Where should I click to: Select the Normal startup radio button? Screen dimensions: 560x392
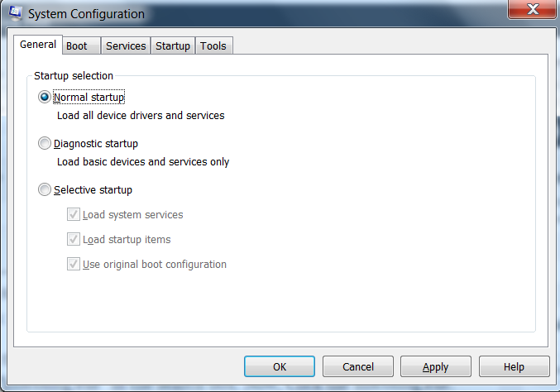click(x=45, y=98)
